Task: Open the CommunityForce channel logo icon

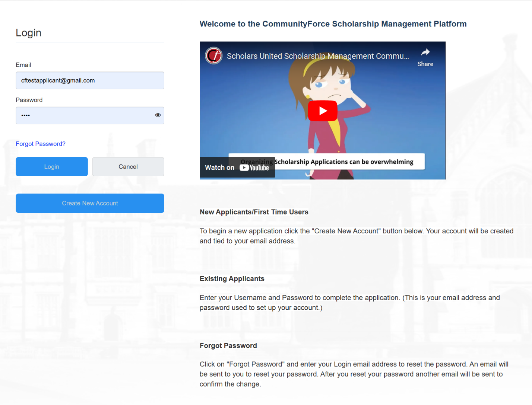Action: (214, 56)
